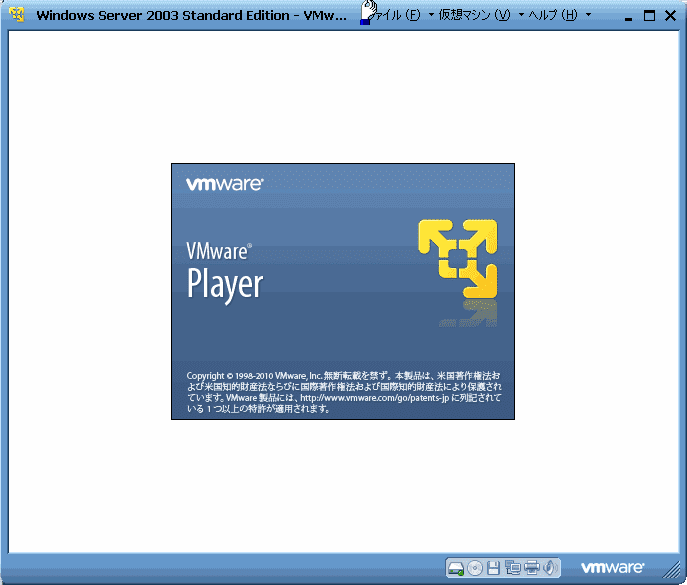Click the printer device status icon
This screenshot has height=585, width=687.
pyautogui.click(x=532, y=568)
